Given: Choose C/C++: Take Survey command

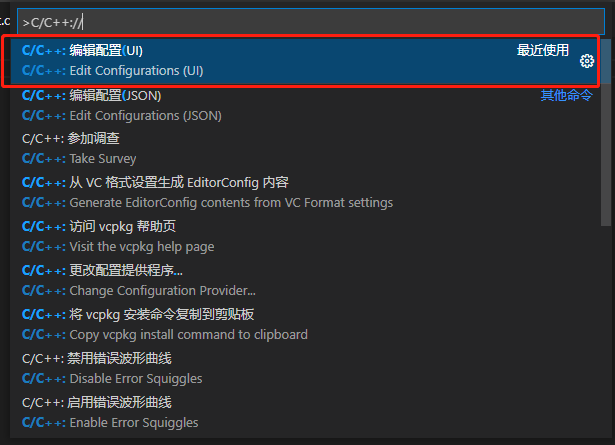Looking at the screenshot, I should pos(305,149).
